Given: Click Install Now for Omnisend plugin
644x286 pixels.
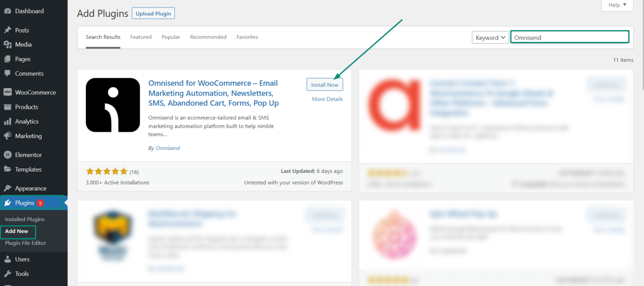Looking at the screenshot, I should tap(325, 85).
